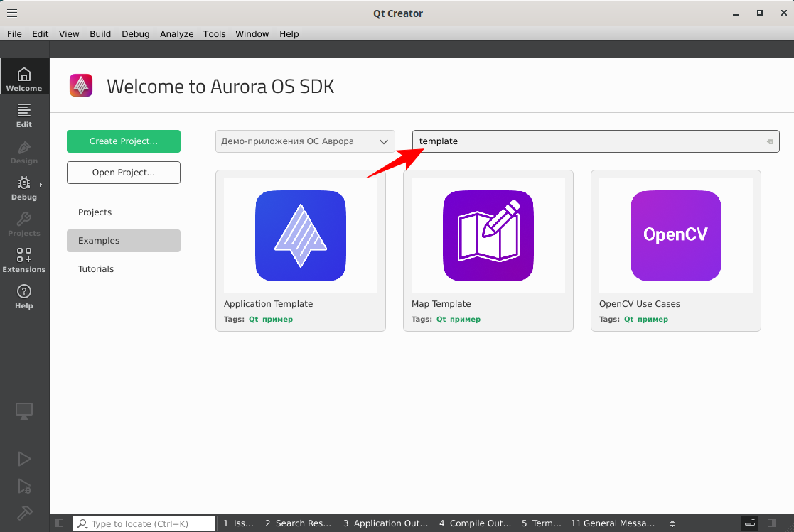Open the Build menu
Viewport: 794px width, 532px height.
(100, 34)
